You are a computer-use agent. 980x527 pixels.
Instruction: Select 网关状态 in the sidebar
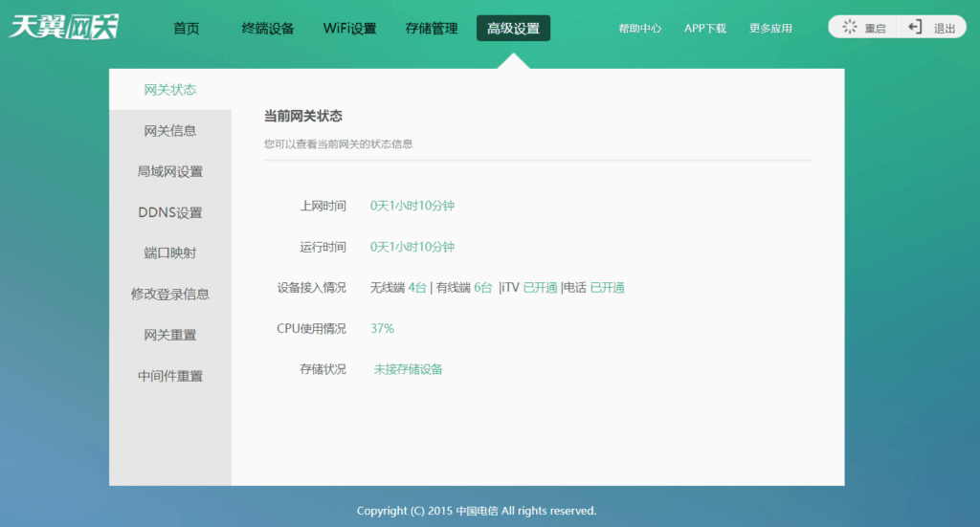pos(170,90)
